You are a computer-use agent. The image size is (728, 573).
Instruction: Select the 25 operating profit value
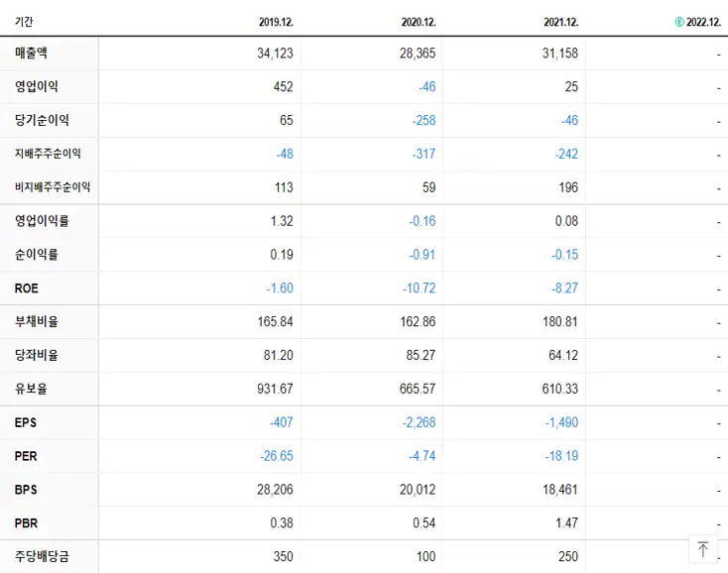click(571, 87)
